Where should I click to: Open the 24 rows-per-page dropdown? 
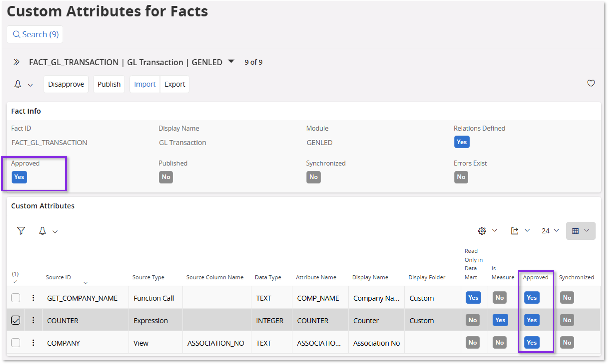(x=550, y=231)
